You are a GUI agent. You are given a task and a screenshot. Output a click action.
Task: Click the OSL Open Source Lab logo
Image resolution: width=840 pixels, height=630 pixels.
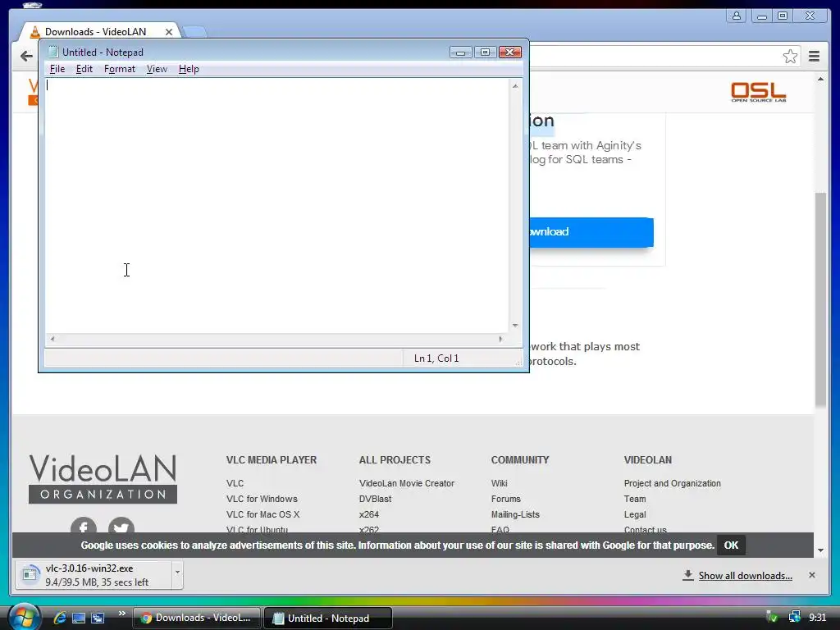[759, 92]
